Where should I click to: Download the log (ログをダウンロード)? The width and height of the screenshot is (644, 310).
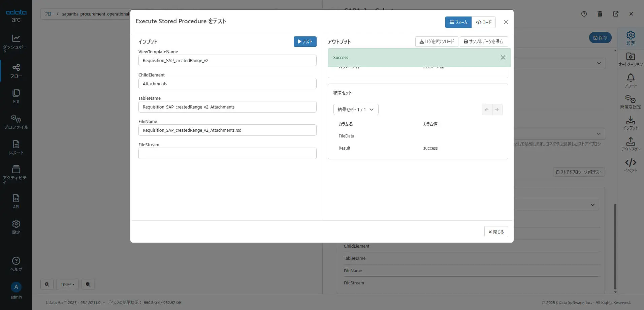437,41
